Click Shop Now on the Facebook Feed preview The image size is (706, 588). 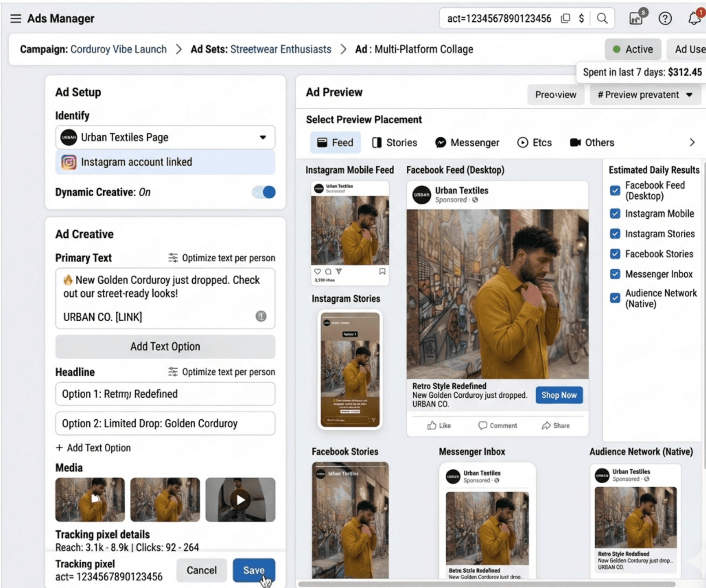pyautogui.click(x=559, y=395)
